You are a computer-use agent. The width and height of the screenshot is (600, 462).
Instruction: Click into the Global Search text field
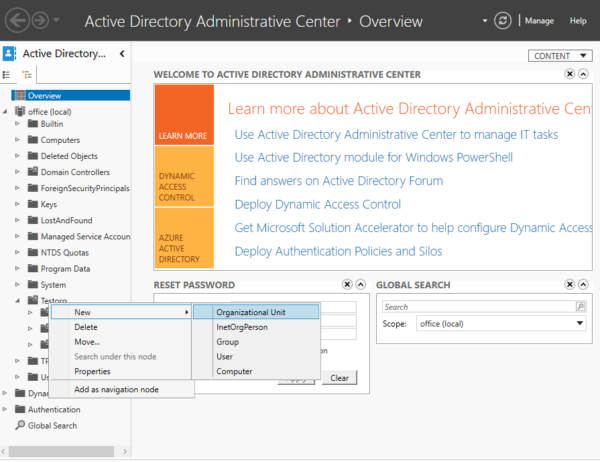click(x=478, y=307)
